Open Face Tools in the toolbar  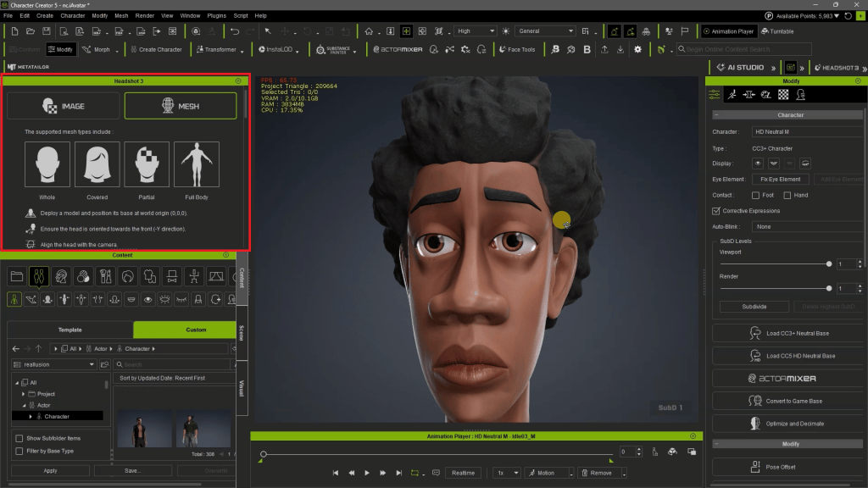click(517, 49)
